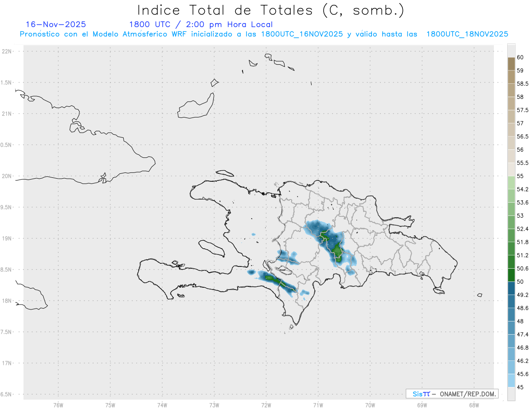532x411 pixels.
Task: Click the legend value '48.6'
Action: pos(523,308)
